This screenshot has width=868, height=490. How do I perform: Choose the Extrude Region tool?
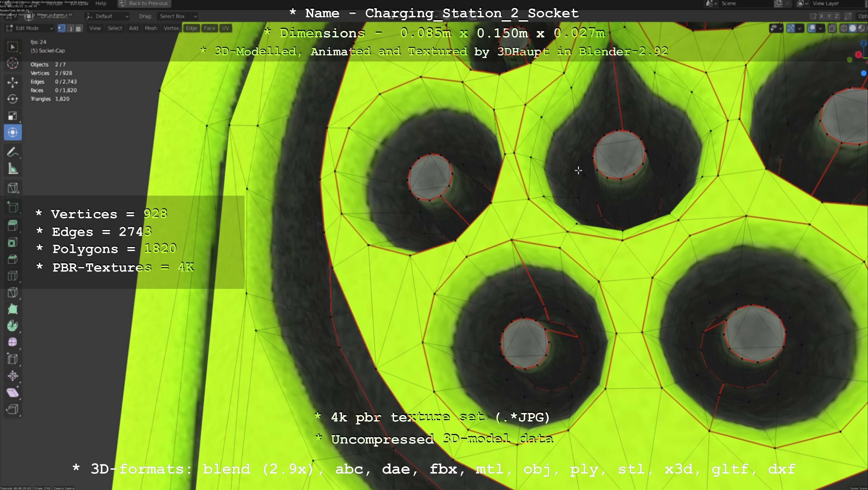(12, 225)
